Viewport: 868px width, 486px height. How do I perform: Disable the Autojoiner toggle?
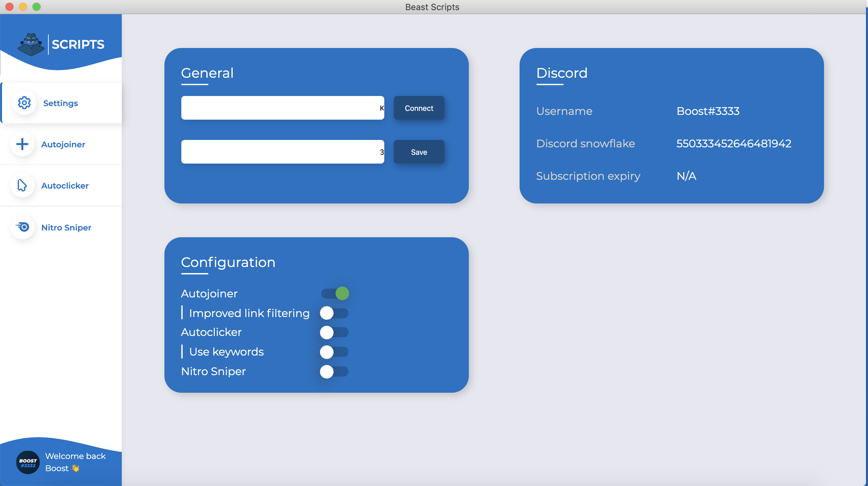(335, 293)
